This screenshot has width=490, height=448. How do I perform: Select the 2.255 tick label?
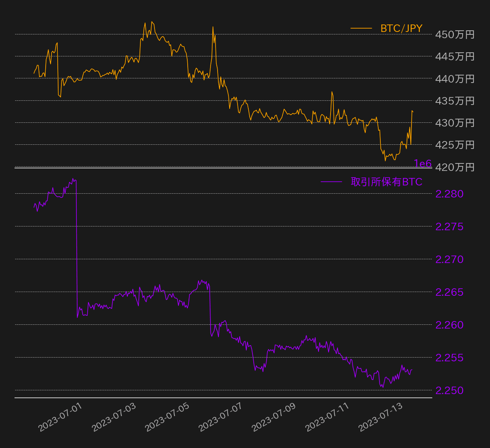449,358
